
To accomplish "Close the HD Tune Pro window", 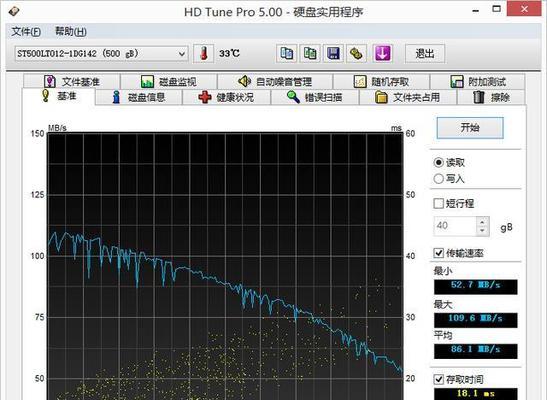I will click(x=524, y=9).
